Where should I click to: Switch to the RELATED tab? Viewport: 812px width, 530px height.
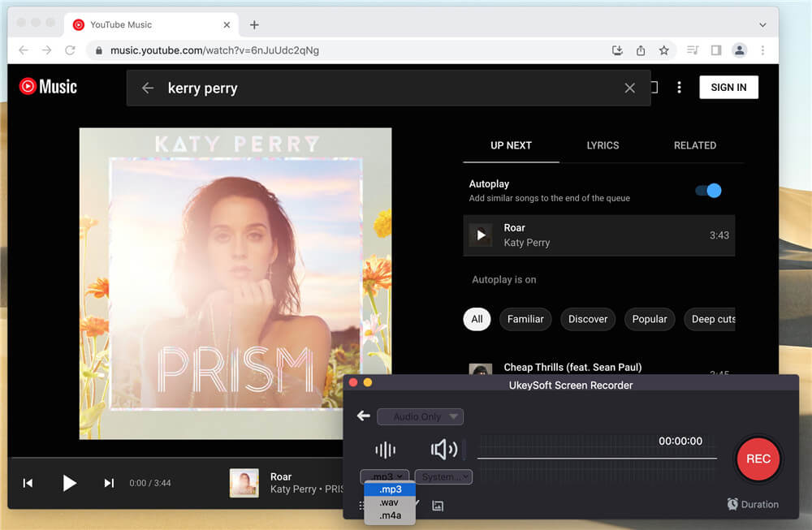point(694,145)
